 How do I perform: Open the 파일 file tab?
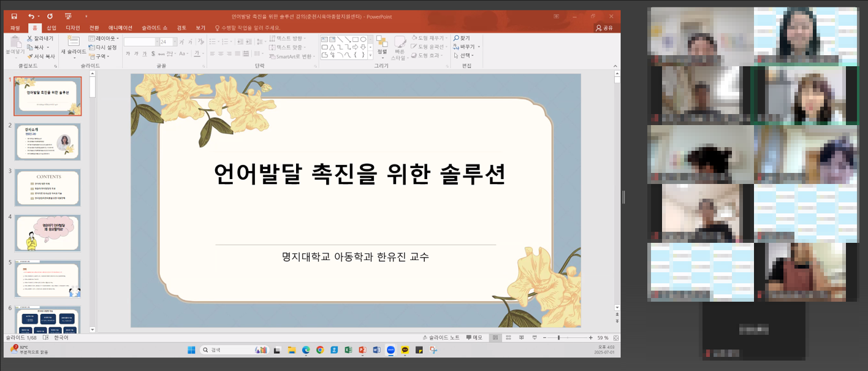(x=15, y=28)
